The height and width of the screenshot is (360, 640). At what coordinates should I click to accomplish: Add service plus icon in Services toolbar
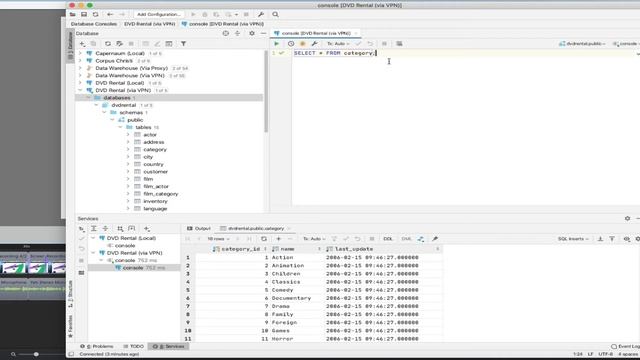point(147,229)
